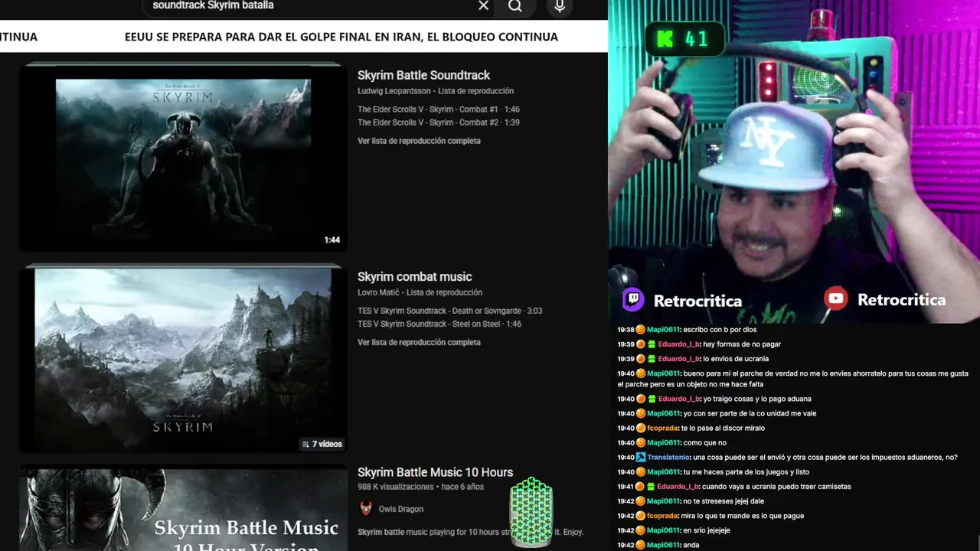Play 'Skyrim - Combat #2 · 1:39' track
The height and width of the screenshot is (551, 980).
[439, 122]
